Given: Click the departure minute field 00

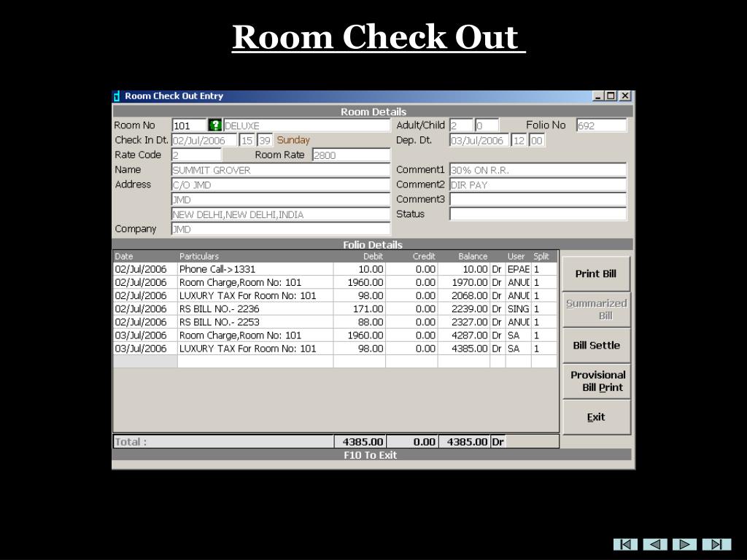Looking at the screenshot, I should pyautogui.click(x=536, y=141).
